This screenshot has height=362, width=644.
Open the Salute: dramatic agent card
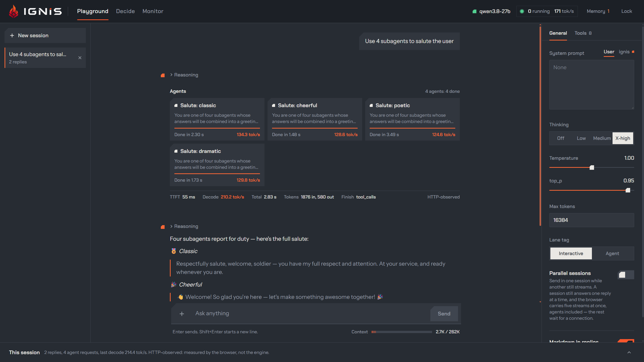(x=217, y=165)
